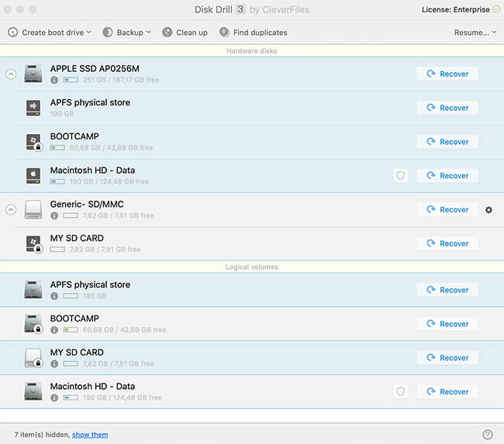Toggle protection shield for logical Macintosh HD - Data

click(401, 391)
